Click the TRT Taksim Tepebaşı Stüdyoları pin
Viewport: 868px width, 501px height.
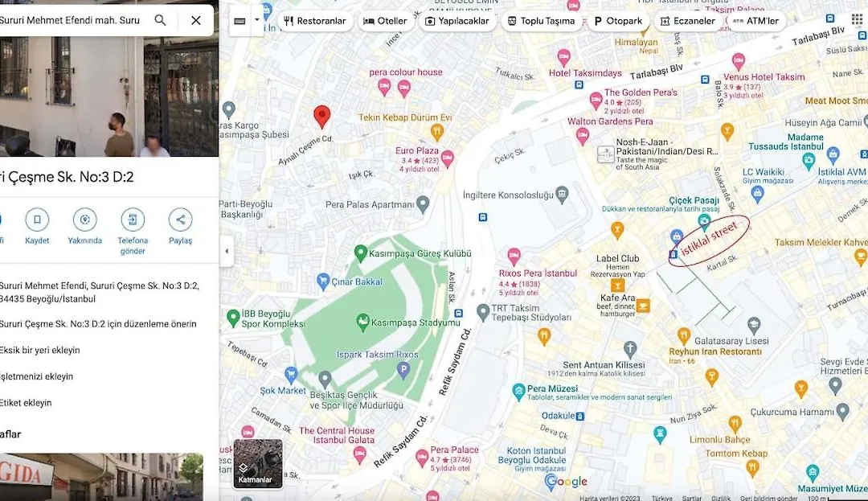point(483,313)
